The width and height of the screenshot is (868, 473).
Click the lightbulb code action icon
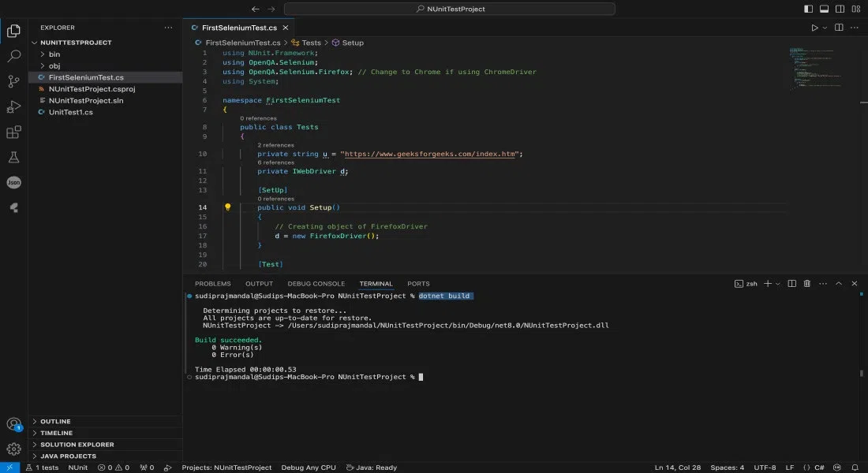(227, 207)
